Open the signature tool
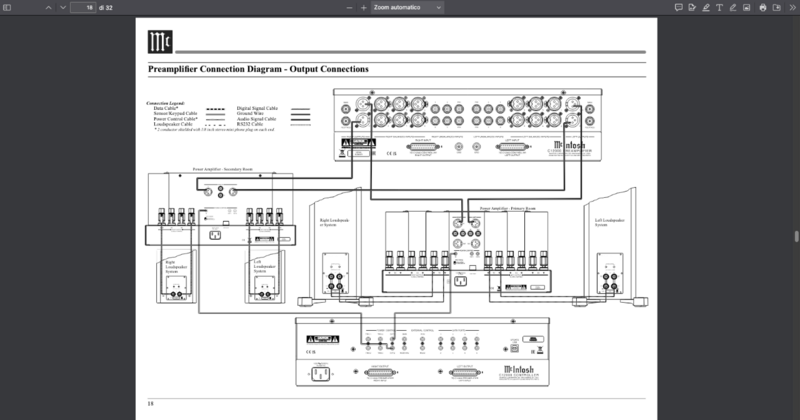Image resolution: width=800 pixels, height=420 pixels. tap(692, 8)
